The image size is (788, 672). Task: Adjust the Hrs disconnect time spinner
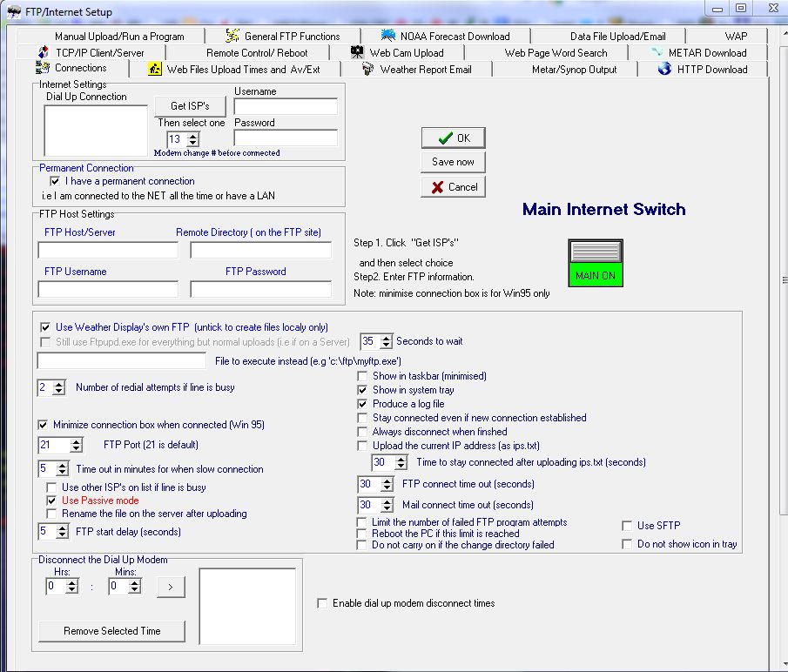[x=72, y=586]
